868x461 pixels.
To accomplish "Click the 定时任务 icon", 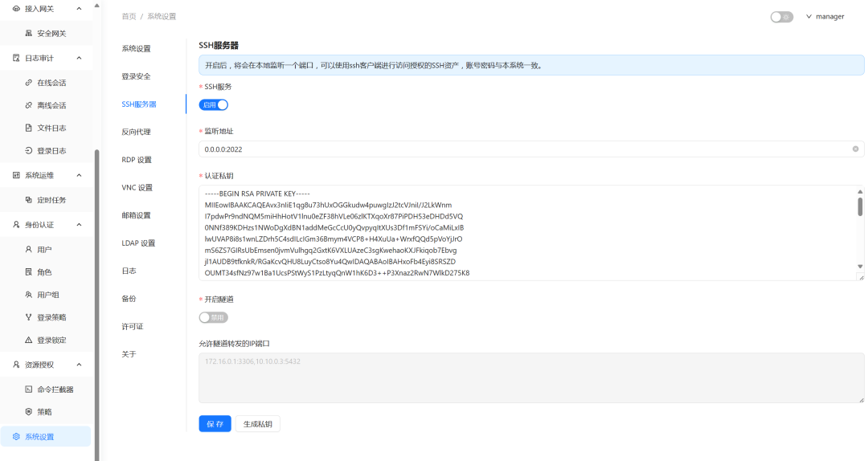I will (x=29, y=200).
